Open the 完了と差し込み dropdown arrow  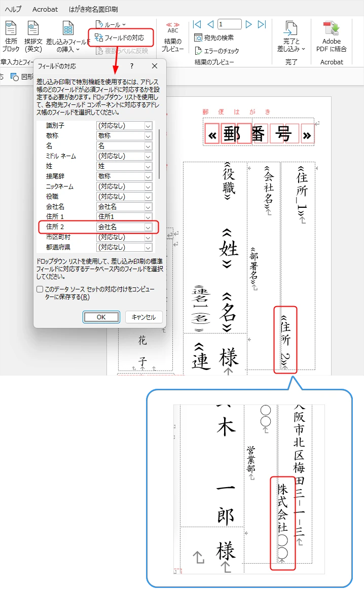click(303, 49)
